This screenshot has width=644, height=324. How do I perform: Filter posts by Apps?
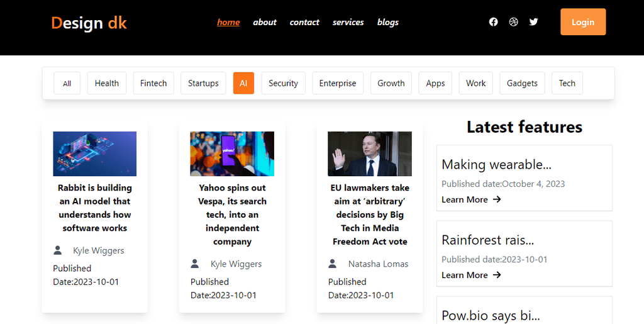(435, 84)
